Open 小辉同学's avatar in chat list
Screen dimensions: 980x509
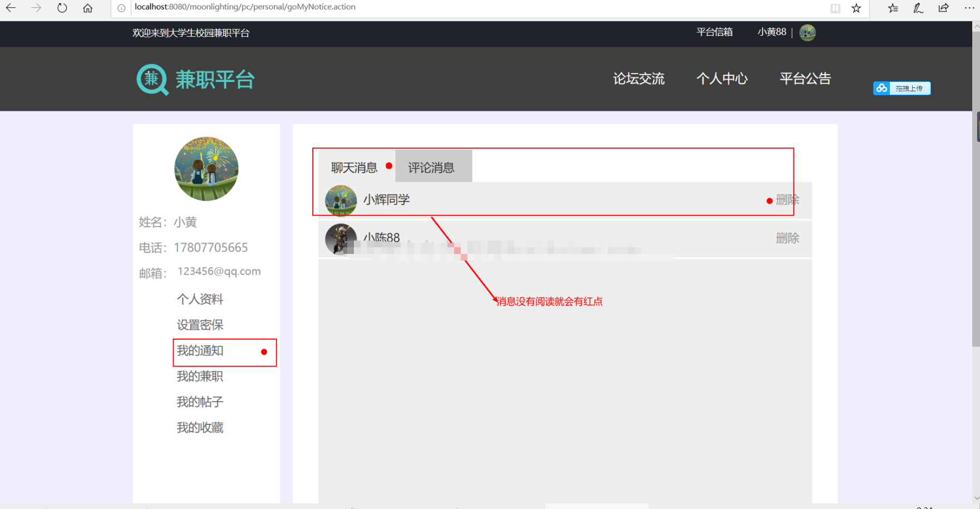click(341, 200)
